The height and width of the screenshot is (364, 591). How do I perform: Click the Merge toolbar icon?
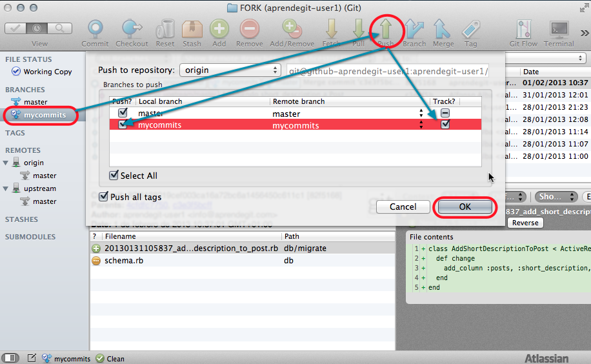[x=443, y=30]
